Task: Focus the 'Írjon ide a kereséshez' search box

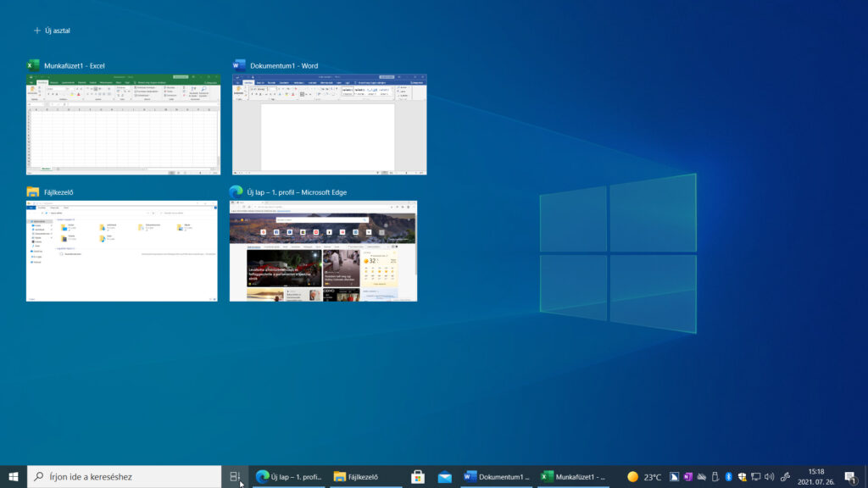Action: coord(124,476)
